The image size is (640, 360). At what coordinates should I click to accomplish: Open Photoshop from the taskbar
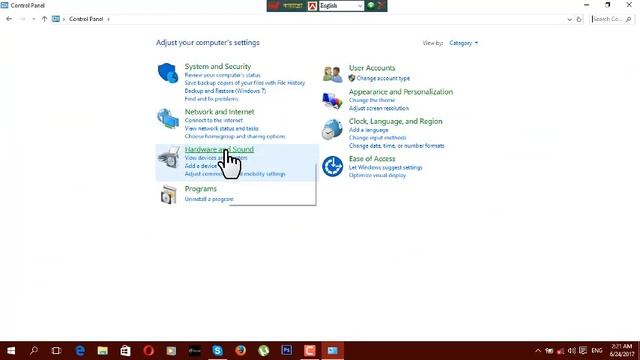[x=287, y=351]
